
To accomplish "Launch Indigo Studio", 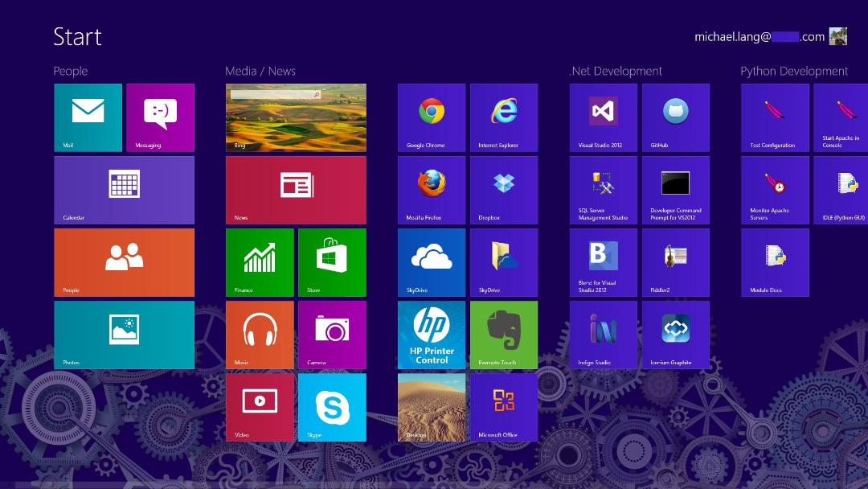I will [x=604, y=335].
